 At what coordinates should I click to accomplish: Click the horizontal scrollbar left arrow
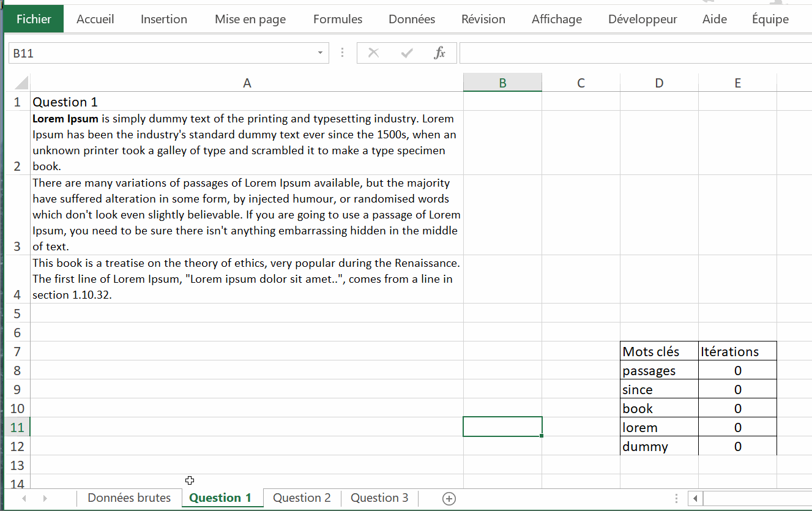pos(695,499)
